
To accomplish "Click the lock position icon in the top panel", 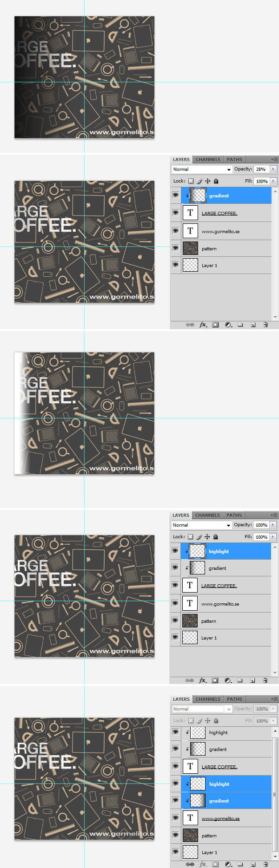I will tap(207, 181).
